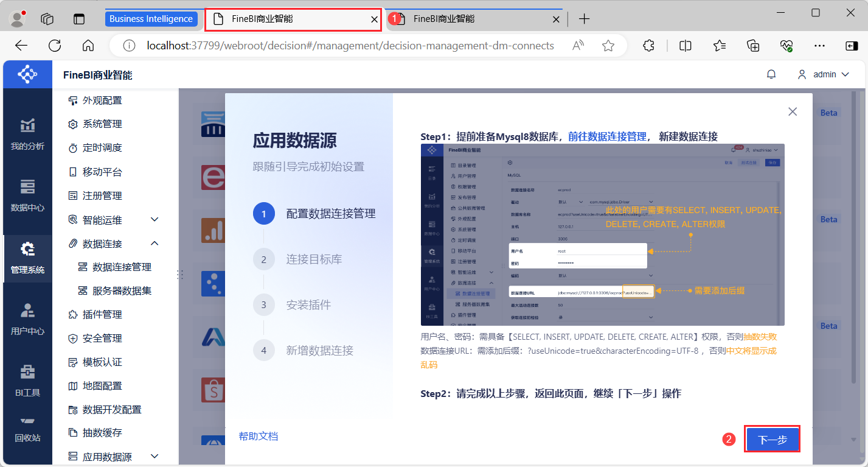Click the address bar URL field
This screenshot has width=868, height=467.
point(350,46)
